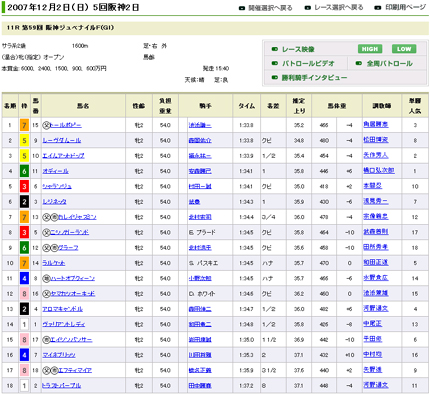The width and height of the screenshot is (430, 395).
Task: Open the パトロールビデオ link
Action: click(x=308, y=63)
